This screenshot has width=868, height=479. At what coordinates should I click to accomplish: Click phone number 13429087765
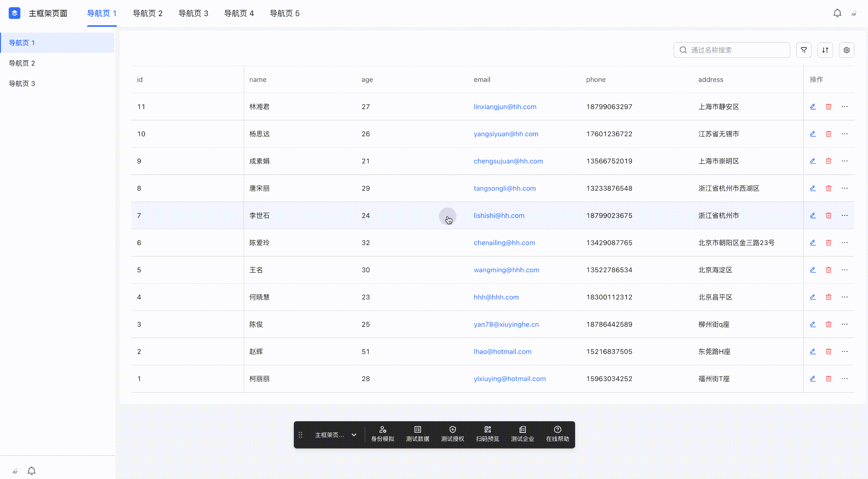point(609,243)
